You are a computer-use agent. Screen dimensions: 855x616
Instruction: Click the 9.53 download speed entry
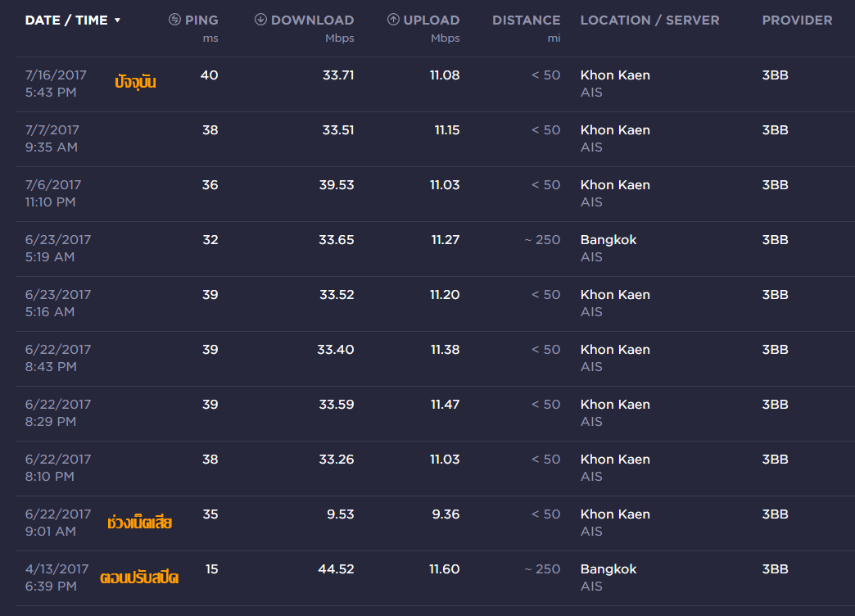[x=340, y=514]
